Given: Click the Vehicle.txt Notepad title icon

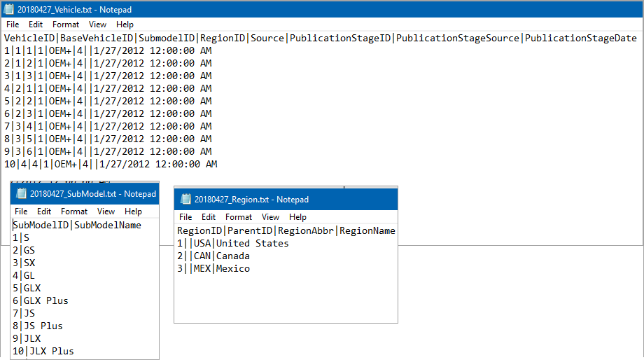Looking at the screenshot, I should tap(8, 9).
